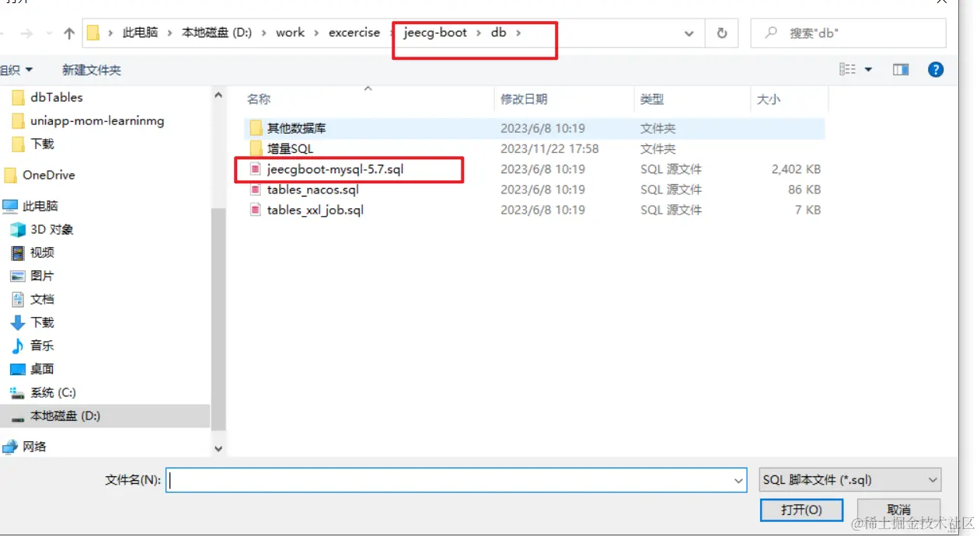This screenshot has height=536, width=980.
Task: Click 新建文件夹 button
Action: point(92,70)
